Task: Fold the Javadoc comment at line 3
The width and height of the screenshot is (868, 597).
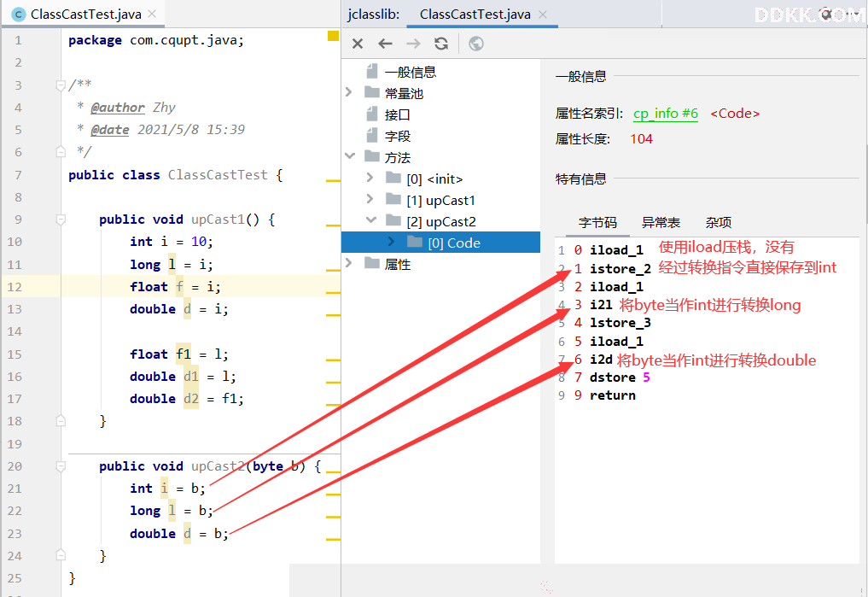Action: (61, 85)
